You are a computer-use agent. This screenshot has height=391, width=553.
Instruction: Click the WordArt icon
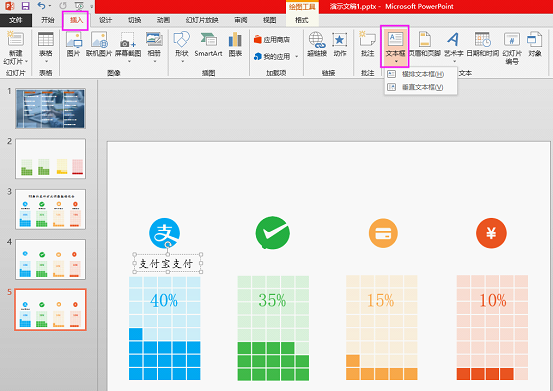pyautogui.click(x=453, y=39)
